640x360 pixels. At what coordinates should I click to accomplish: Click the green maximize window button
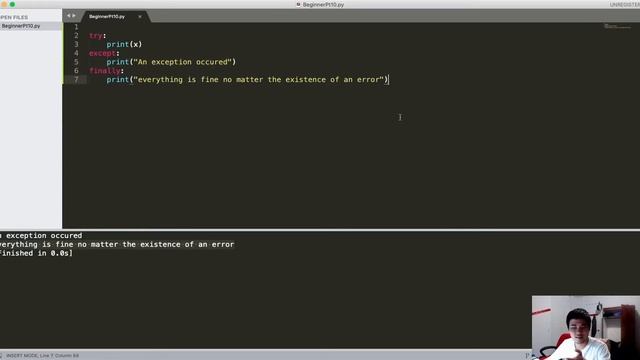[12, 4]
